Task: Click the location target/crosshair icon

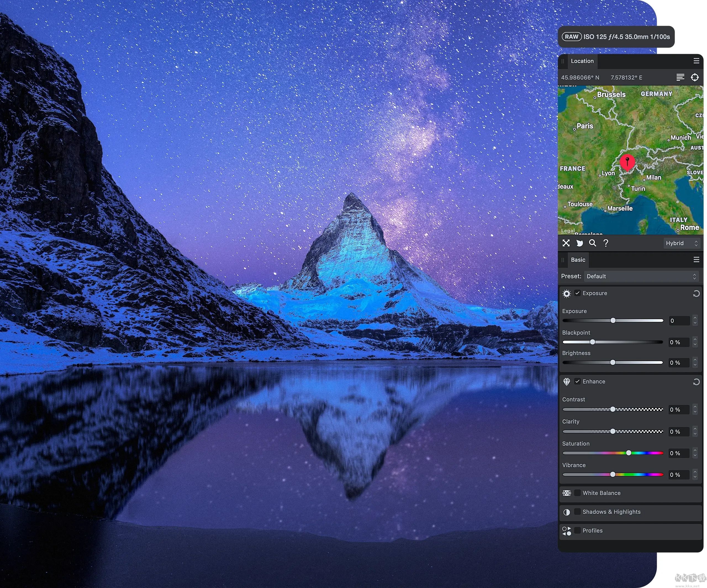Action: click(695, 77)
